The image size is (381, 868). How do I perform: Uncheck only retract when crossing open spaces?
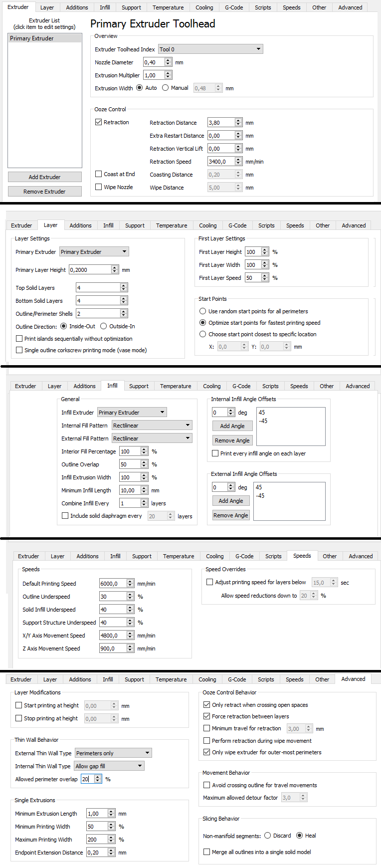[207, 705]
